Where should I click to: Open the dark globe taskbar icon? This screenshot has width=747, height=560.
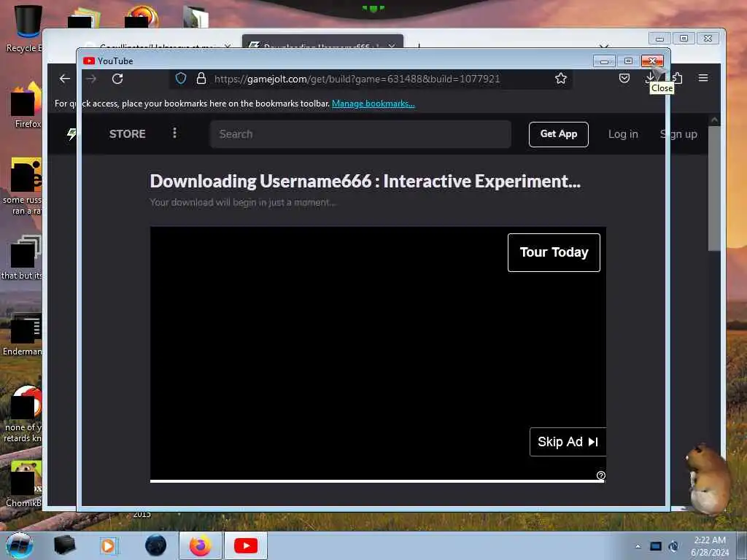156,545
